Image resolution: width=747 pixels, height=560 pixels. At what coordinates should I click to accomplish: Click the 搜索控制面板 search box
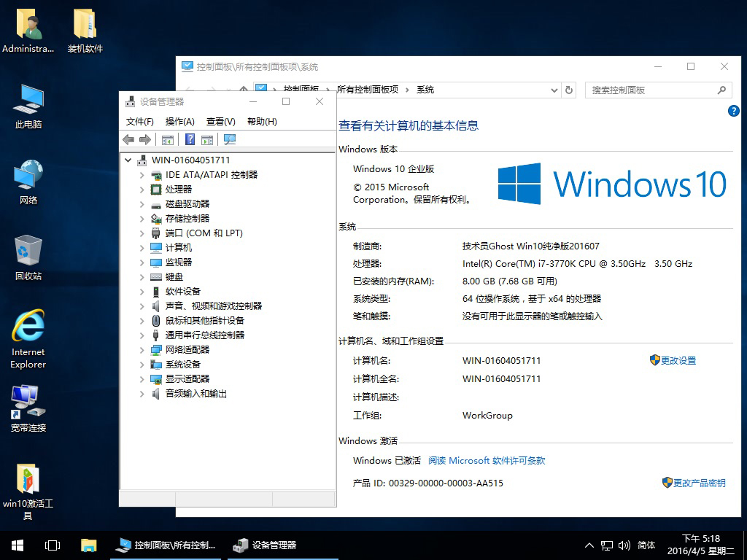[x=659, y=90]
